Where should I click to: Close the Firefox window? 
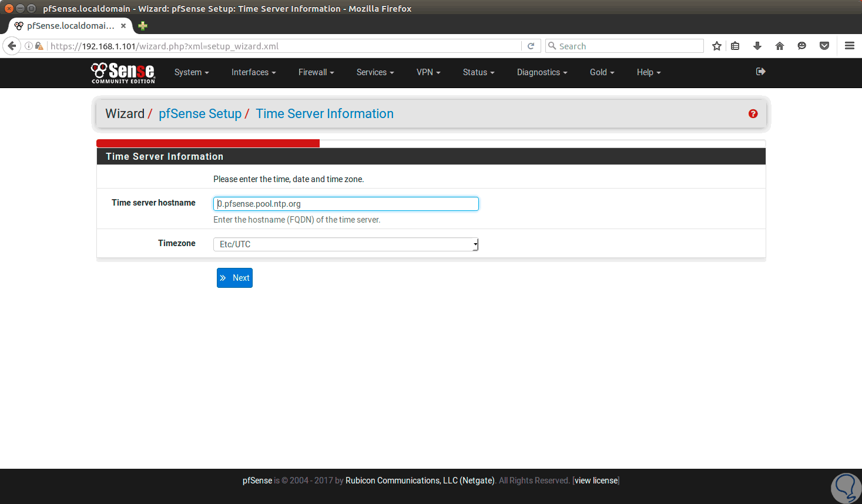9,8
